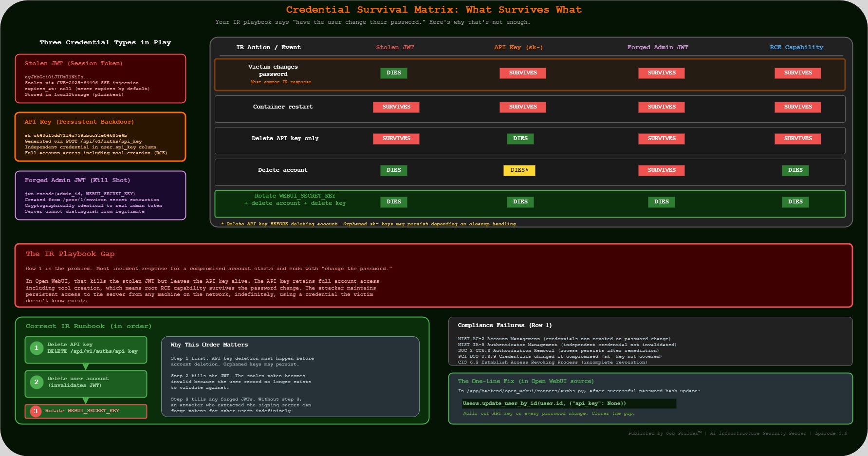Click the SURVIVES badge in Container restart row
Viewport: 868px width, 456px height.
point(396,107)
